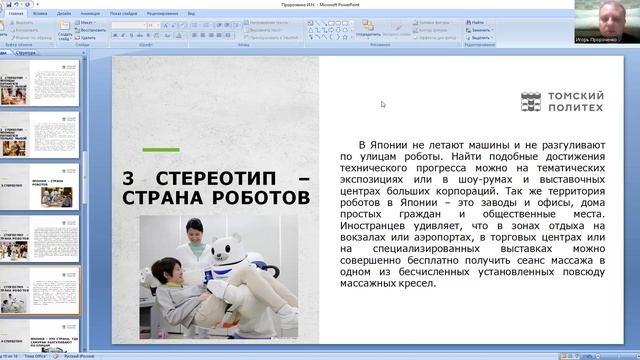Open Заливка фигуры shape fill dropdown
The image size is (640, 360).
point(431,22)
